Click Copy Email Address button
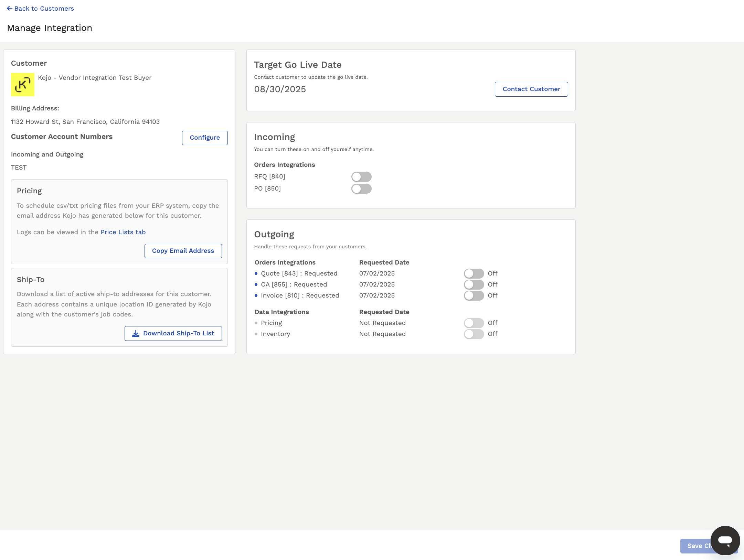This screenshot has height=560, width=744. click(x=183, y=251)
